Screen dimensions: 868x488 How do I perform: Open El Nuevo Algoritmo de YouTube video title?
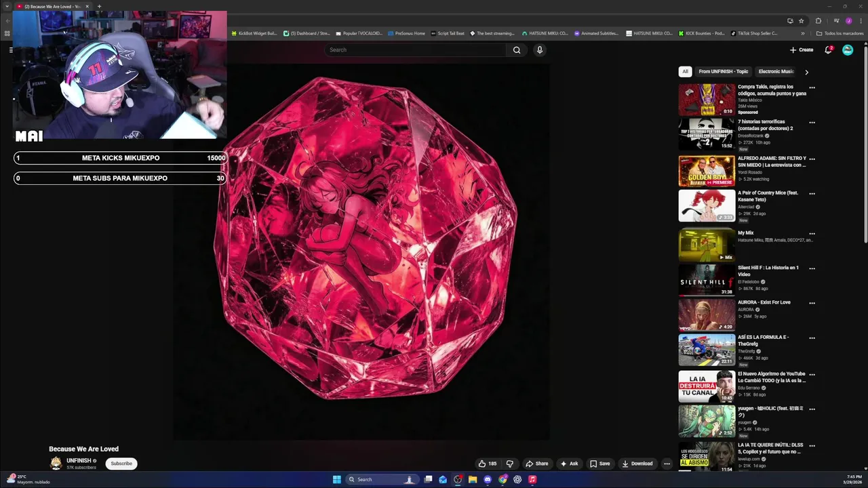[x=772, y=377]
